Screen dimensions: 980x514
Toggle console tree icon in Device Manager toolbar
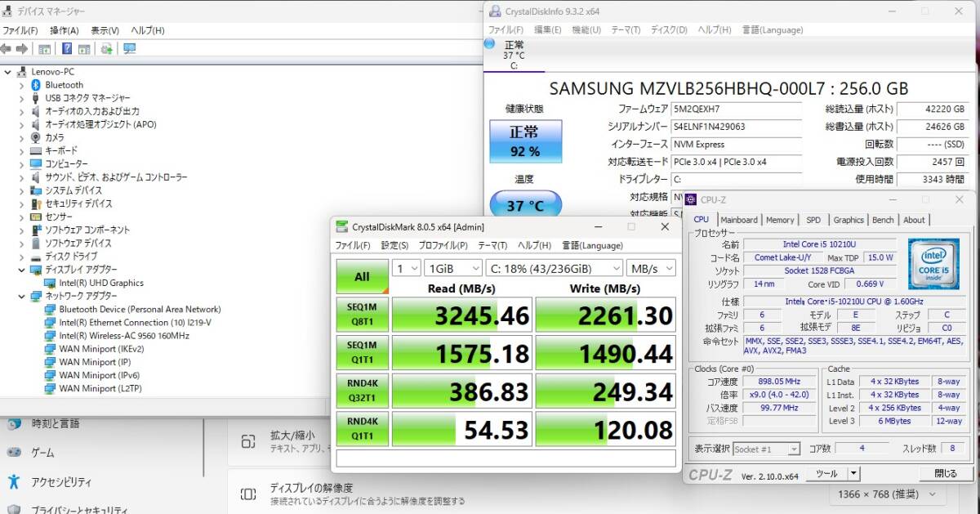point(46,49)
